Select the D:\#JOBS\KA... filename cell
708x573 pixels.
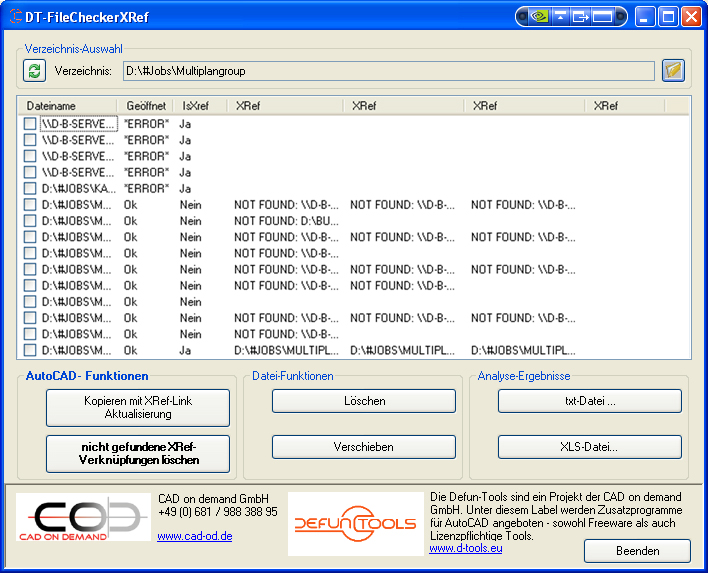tap(79, 188)
